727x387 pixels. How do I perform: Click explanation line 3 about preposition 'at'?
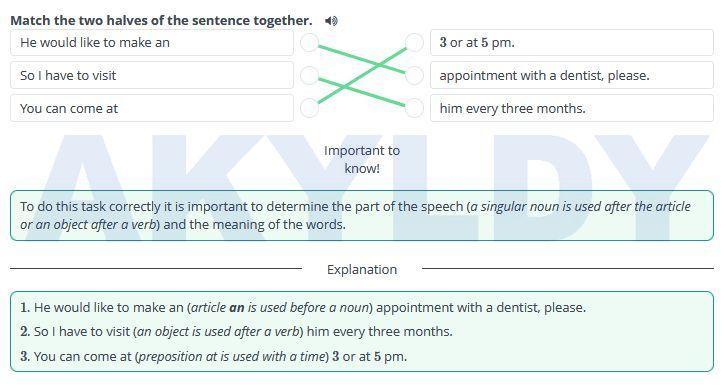coord(213,356)
